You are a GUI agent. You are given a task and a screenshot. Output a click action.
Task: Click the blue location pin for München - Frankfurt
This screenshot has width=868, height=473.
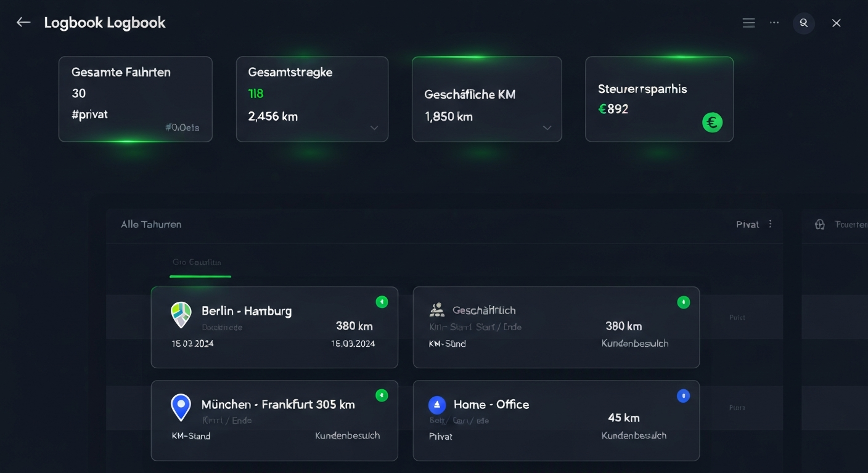pos(181,407)
